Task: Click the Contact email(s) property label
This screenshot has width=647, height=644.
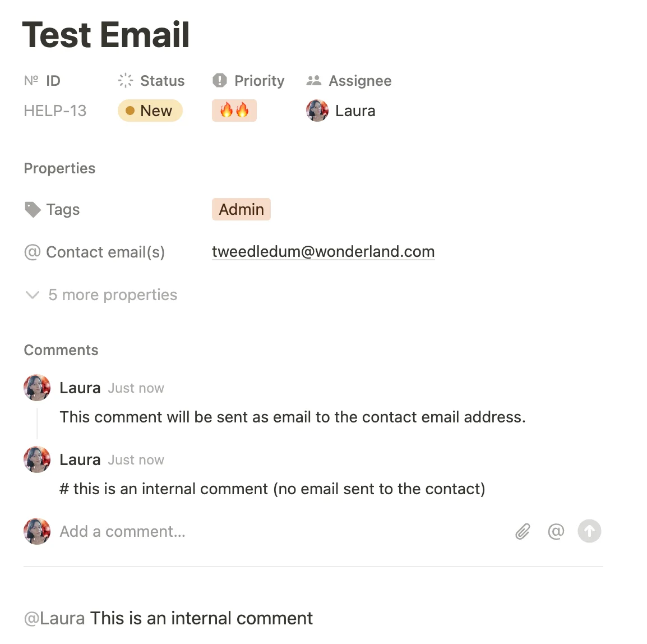Action: tap(105, 252)
